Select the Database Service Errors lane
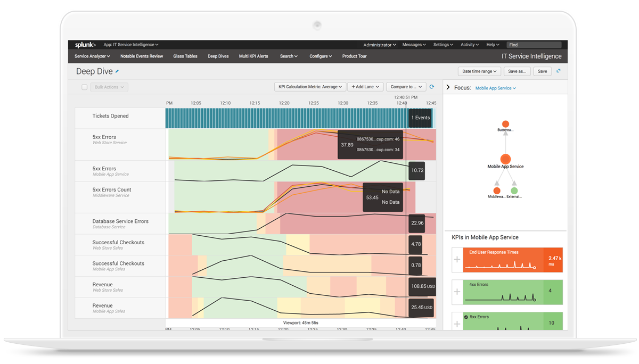Screen dimensions: 639x364 coord(120,224)
